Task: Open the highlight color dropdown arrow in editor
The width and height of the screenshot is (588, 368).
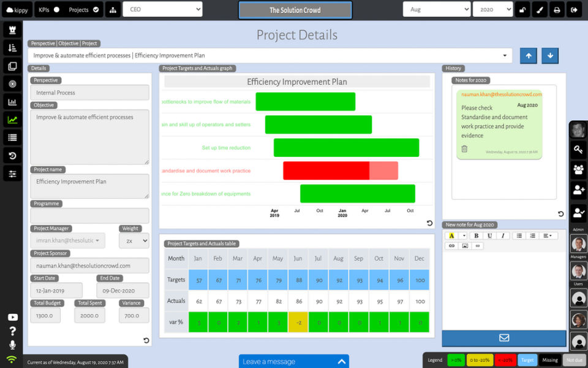Action: coord(464,236)
